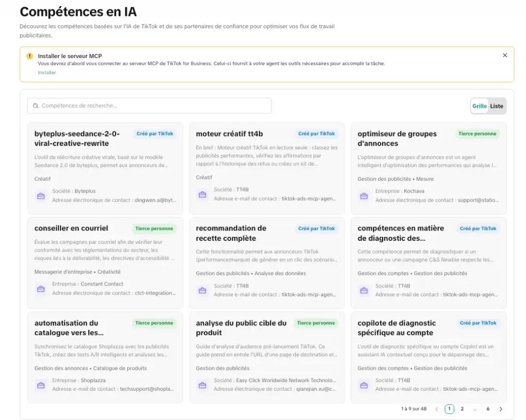Go to next page with right chevron

click(501, 409)
